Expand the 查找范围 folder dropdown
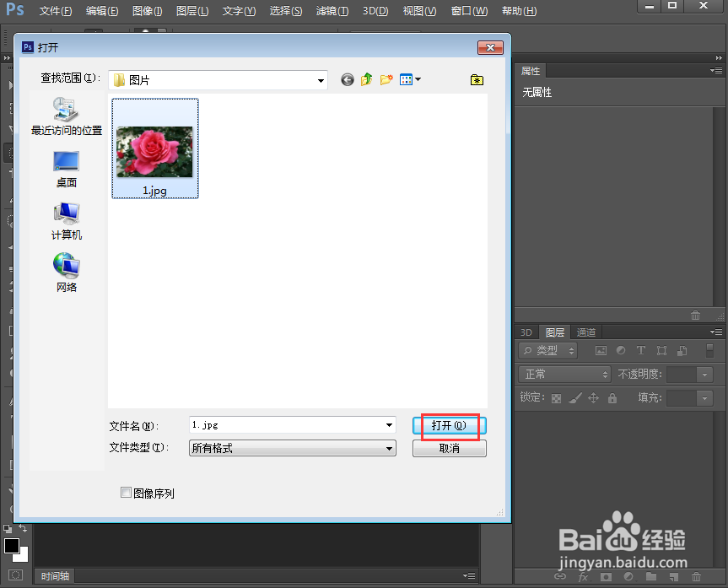The width and height of the screenshot is (728, 588). (x=321, y=80)
